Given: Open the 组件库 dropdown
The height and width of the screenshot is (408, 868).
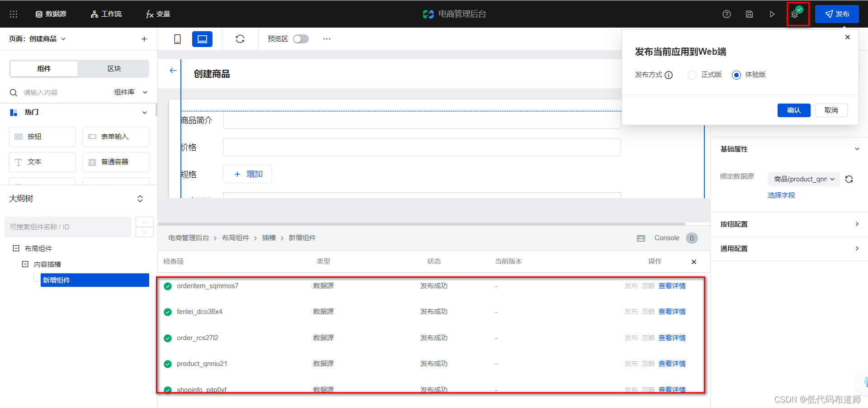Looking at the screenshot, I should point(131,92).
